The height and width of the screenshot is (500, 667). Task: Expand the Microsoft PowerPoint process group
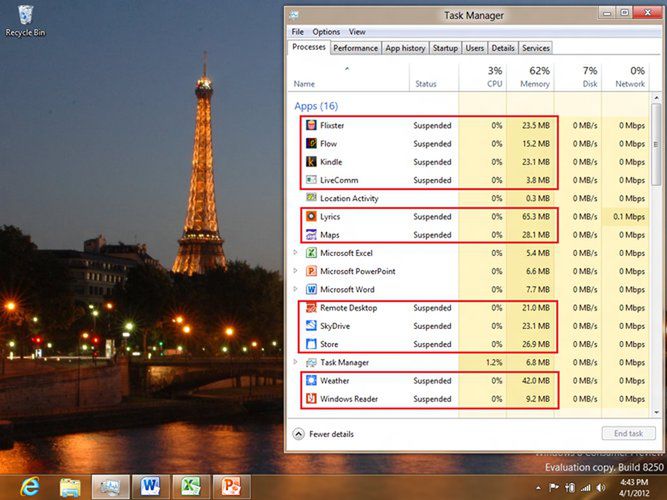point(296,271)
